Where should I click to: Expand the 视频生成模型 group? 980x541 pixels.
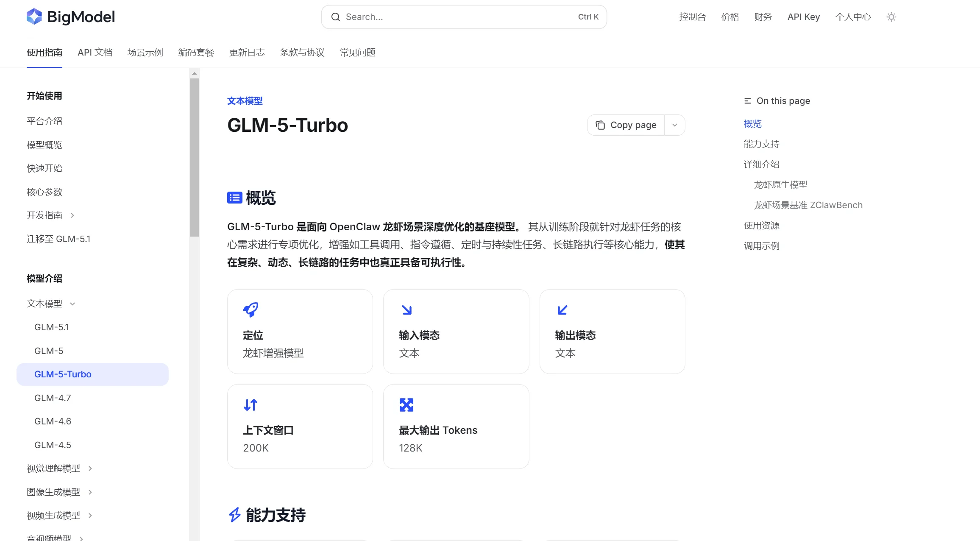(x=90, y=516)
